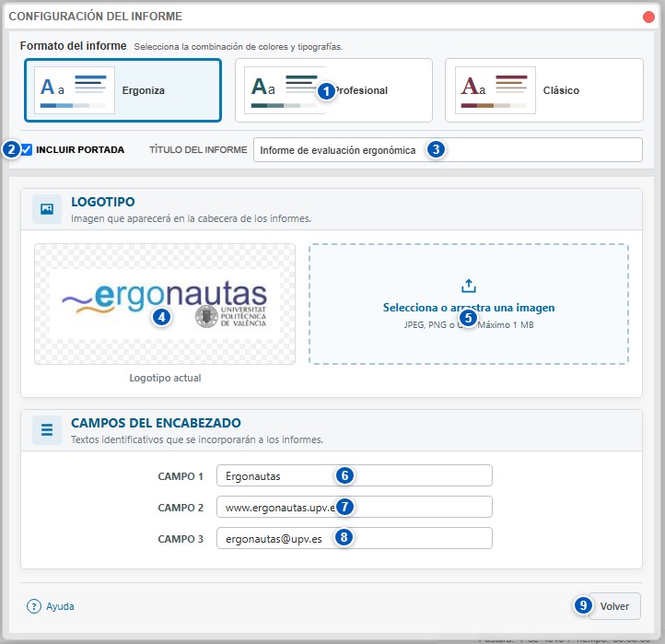Focus the Campo 2 field with website address
This screenshot has height=644, width=665.
click(x=355, y=507)
